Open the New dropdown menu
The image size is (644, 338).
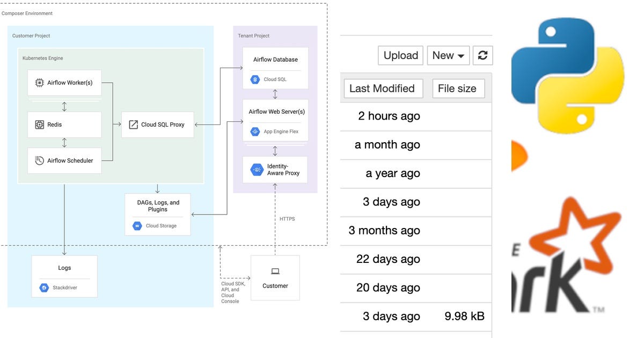pyautogui.click(x=448, y=55)
